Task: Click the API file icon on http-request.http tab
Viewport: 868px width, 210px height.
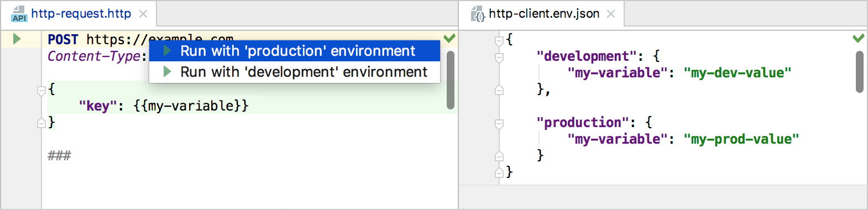Action: 19,14
